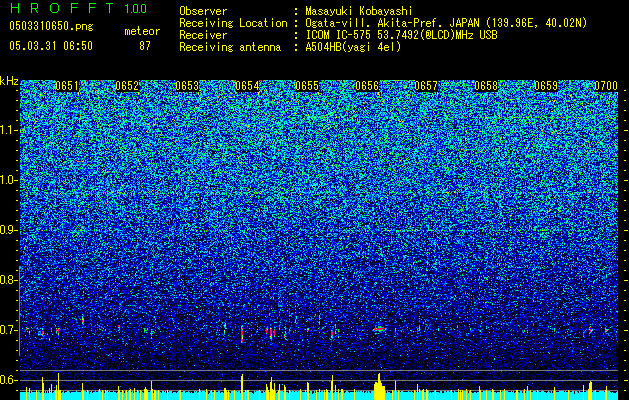Click the Receiving antenna label
The width and height of the screenshot is (629, 400).
[x=230, y=47]
